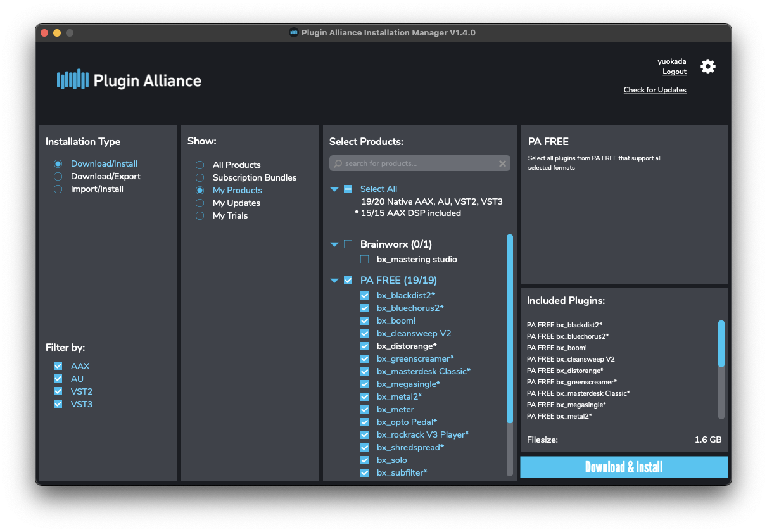Collapse the Brainworx group arrow
This screenshot has width=767, height=532.
tap(334, 244)
